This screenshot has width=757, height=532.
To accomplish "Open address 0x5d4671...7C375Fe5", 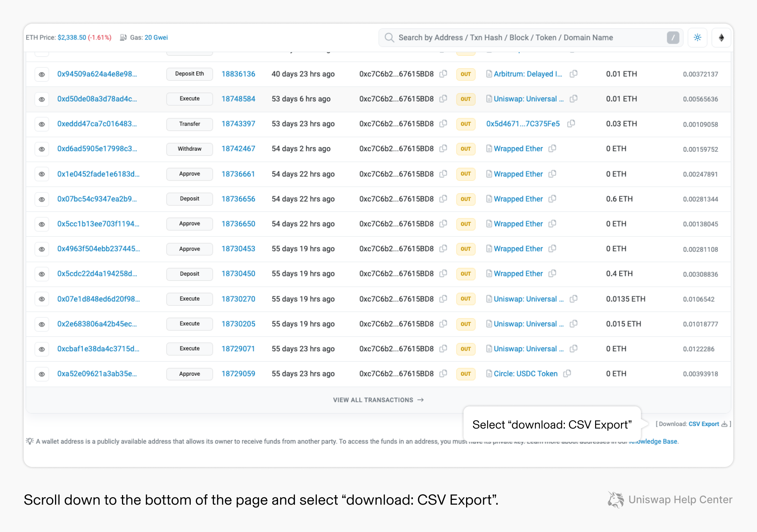I will [x=523, y=124].
